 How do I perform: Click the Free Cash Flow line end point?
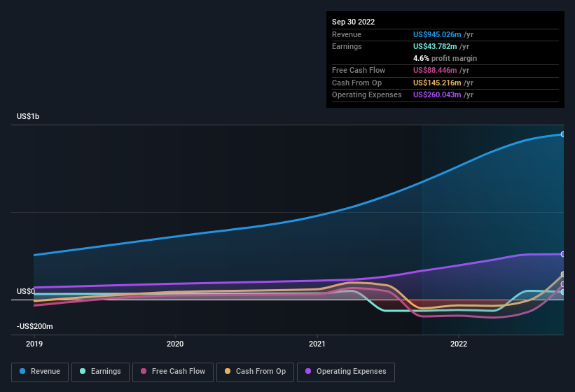(562, 284)
